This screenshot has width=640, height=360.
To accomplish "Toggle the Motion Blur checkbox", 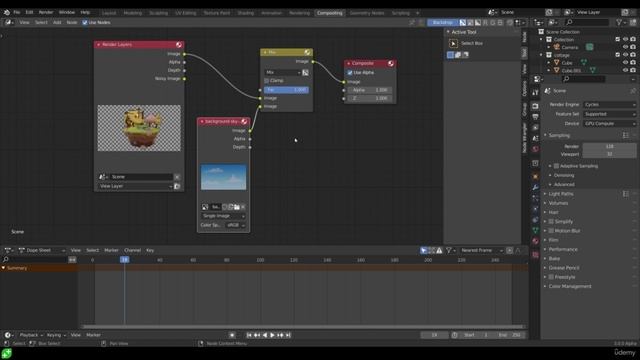I will click(551, 231).
